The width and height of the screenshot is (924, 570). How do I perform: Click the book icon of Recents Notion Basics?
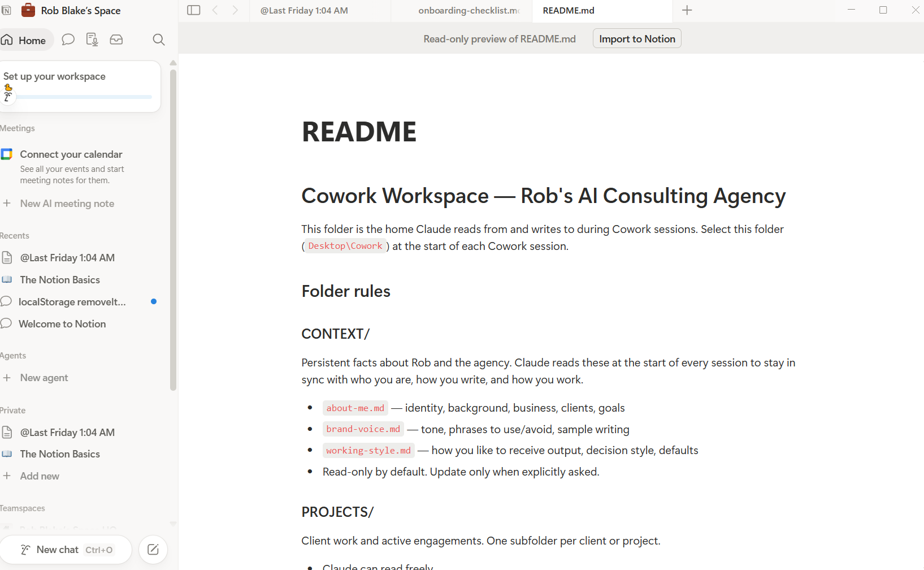[x=7, y=279]
